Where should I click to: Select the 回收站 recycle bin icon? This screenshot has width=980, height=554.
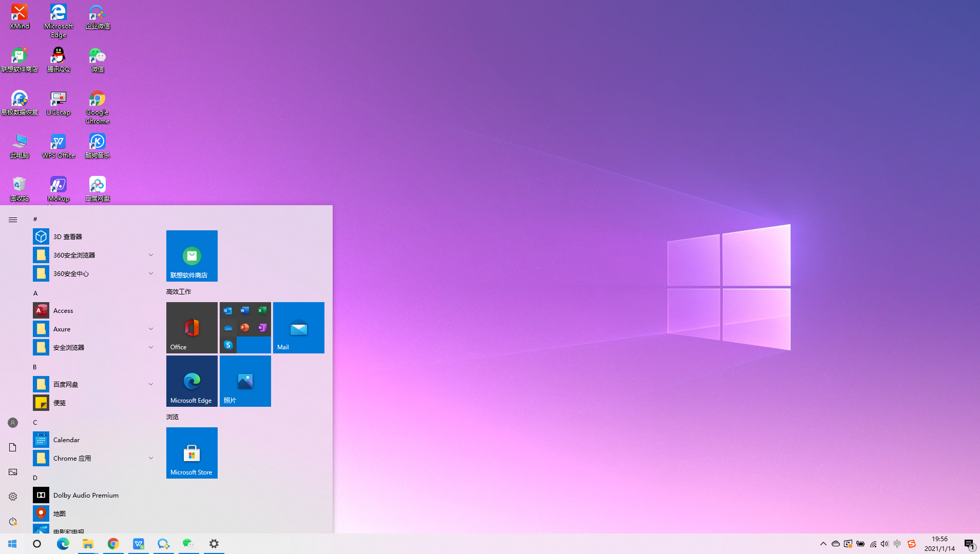click(20, 189)
